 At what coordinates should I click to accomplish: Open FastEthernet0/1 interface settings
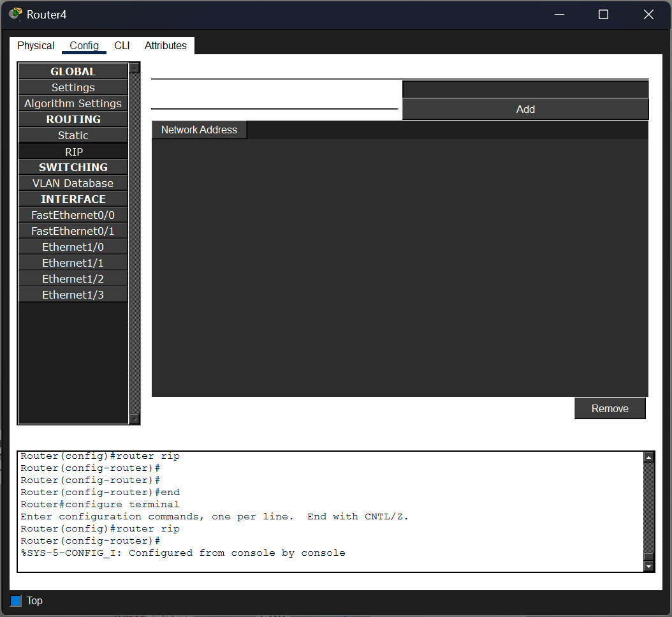click(73, 231)
